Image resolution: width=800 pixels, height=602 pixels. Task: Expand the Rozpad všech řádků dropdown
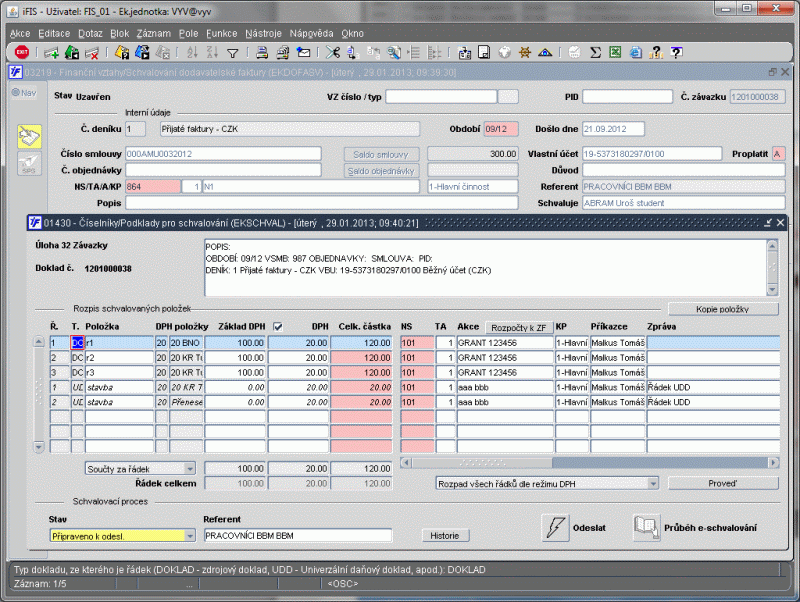(x=547, y=483)
